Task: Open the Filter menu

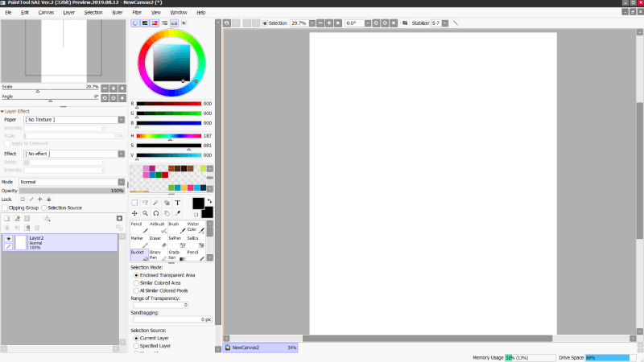Action: tap(137, 13)
